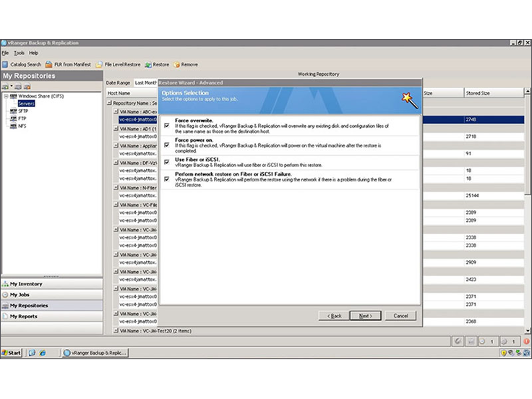532x399 pixels.
Task: Click the Catalog Search toolbar icon
Action: [5, 64]
